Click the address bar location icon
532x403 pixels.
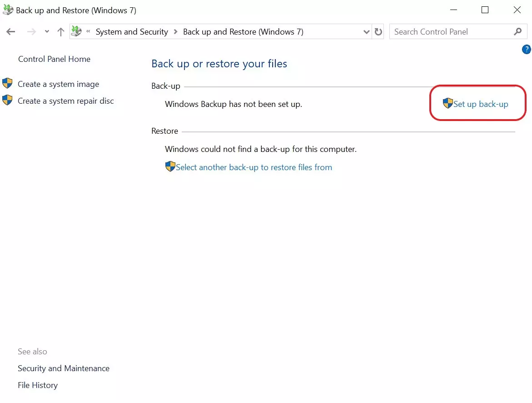pos(76,32)
